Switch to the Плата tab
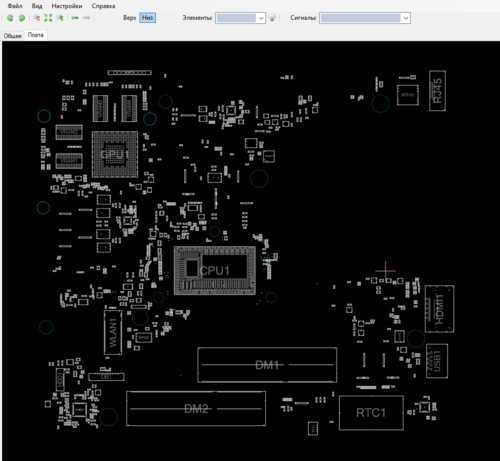Screen dimensions: 500x461 tap(35, 35)
